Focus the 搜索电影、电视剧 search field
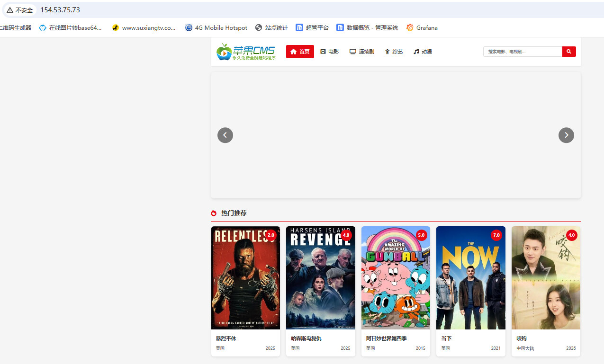The width and height of the screenshot is (604, 364). tap(523, 52)
